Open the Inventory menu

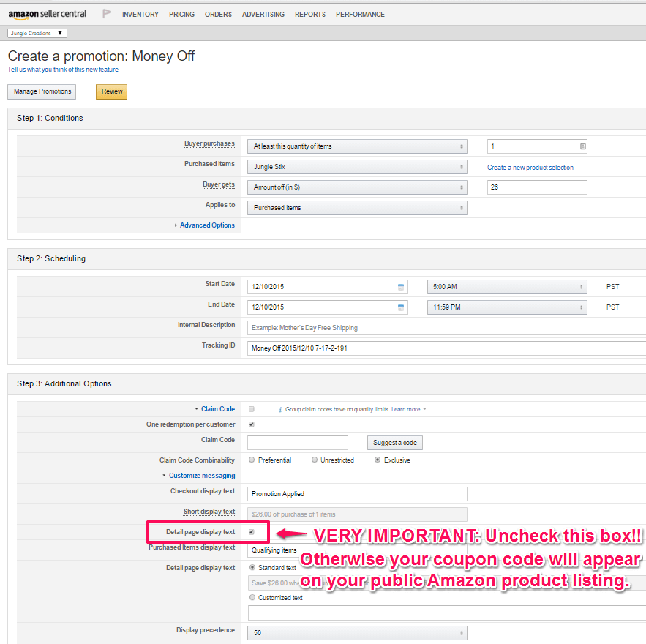pyautogui.click(x=140, y=15)
